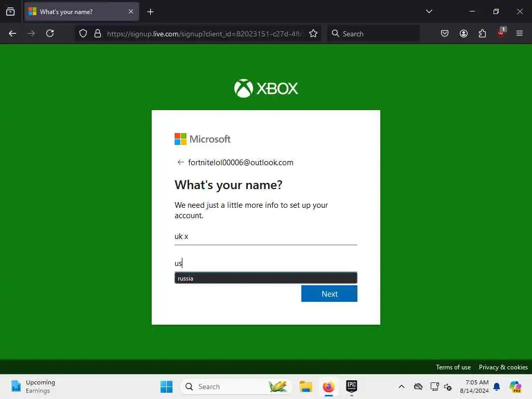This screenshot has width=532, height=399.
Task: Go back one page in browser
Action: [x=12, y=33]
